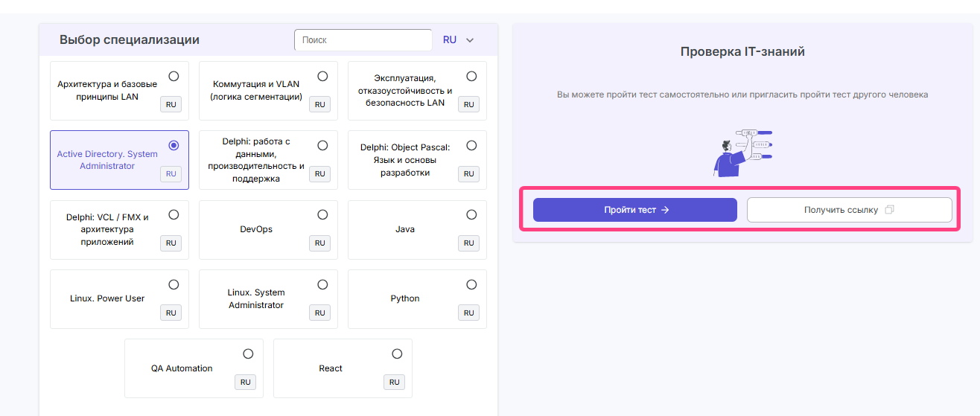Click the RU badge on DevOps card

pyautogui.click(x=319, y=243)
